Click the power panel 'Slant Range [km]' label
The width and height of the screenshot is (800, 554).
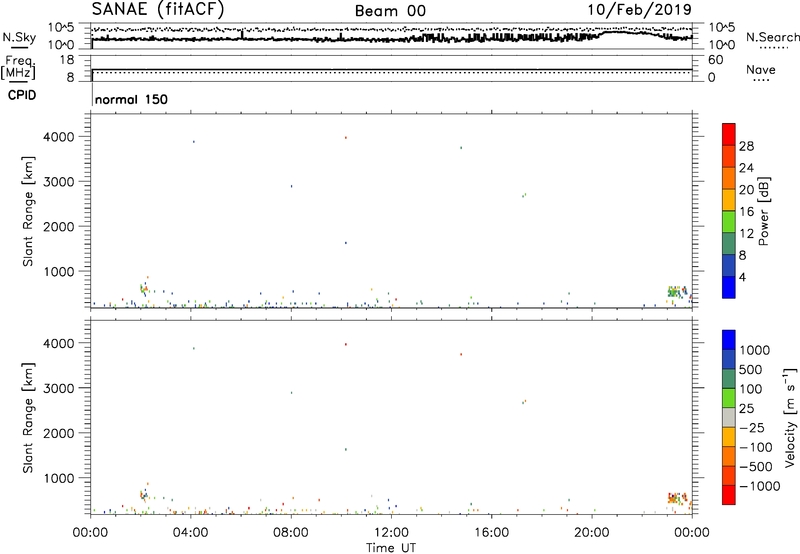click(x=28, y=211)
